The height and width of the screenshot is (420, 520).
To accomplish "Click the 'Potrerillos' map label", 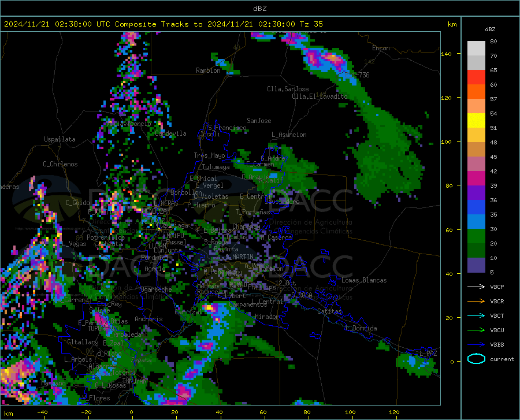I will 106,237.
